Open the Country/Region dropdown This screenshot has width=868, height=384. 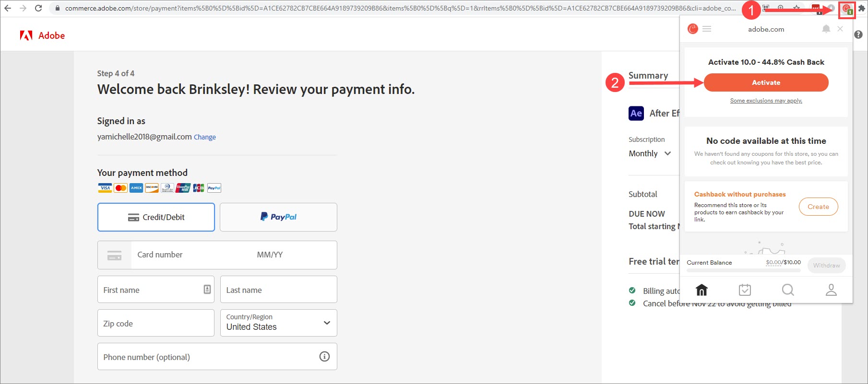tap(279, 323)
